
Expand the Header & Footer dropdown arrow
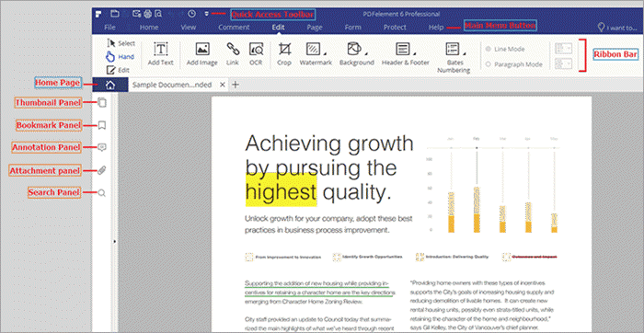pos(414,53)
